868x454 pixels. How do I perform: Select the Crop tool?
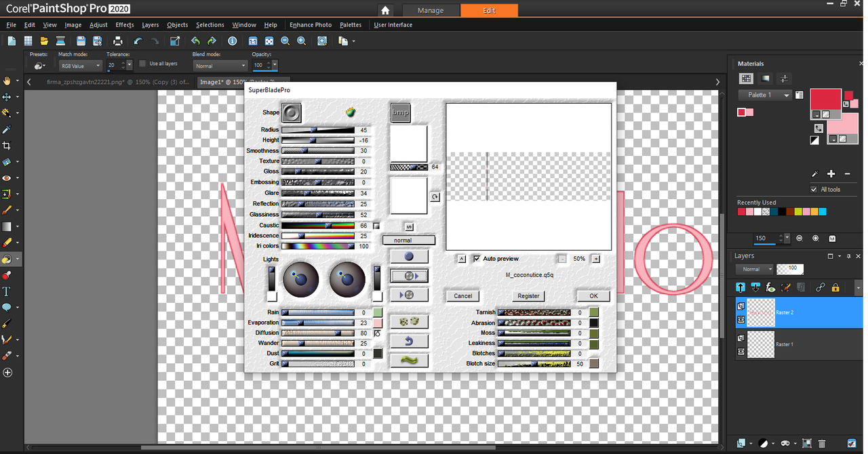tap(7, 146)
